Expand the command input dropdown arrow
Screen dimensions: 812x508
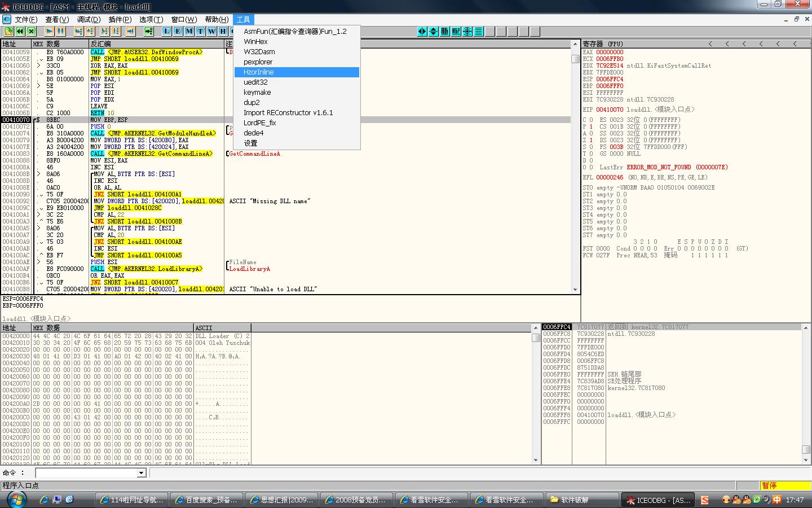click(x=142, y=473)
